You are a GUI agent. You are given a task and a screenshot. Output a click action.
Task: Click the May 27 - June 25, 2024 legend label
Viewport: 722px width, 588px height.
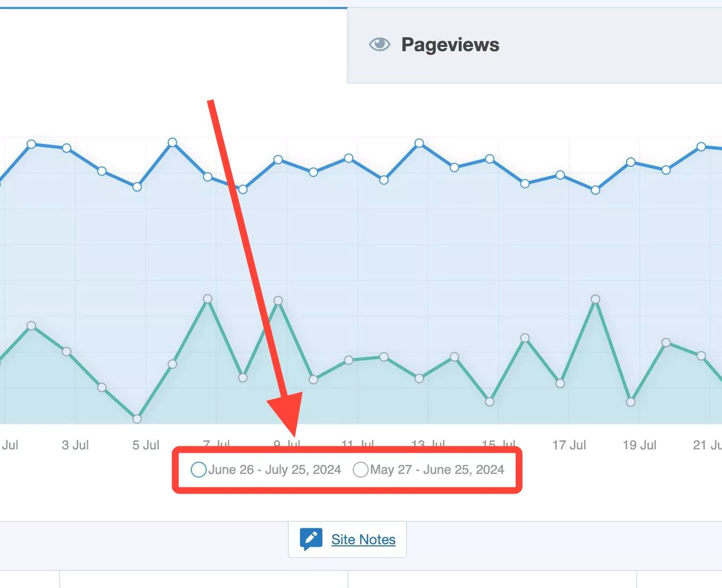point(437,470)
